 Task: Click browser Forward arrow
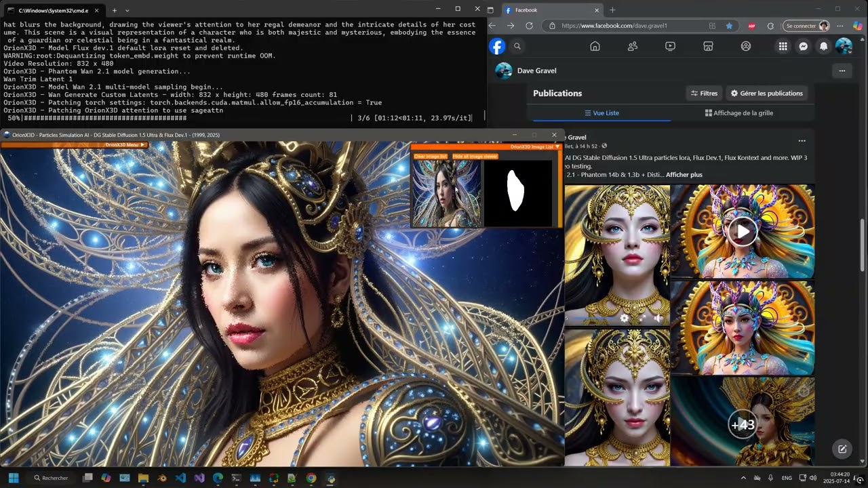click(x=511, y=26)
